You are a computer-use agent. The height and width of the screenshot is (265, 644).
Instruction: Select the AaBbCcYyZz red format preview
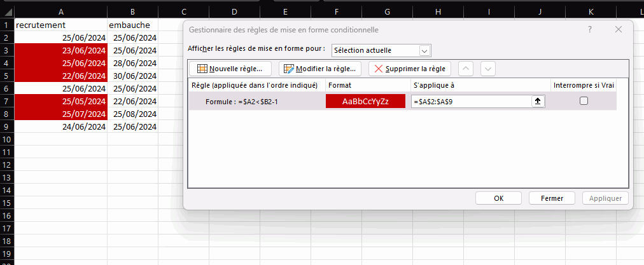tap(365, 101)
